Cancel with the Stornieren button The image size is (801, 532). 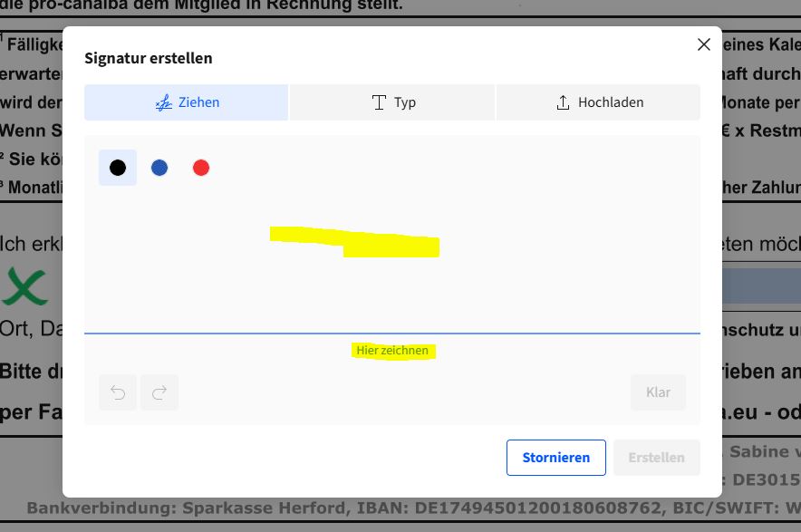(555, 458)
